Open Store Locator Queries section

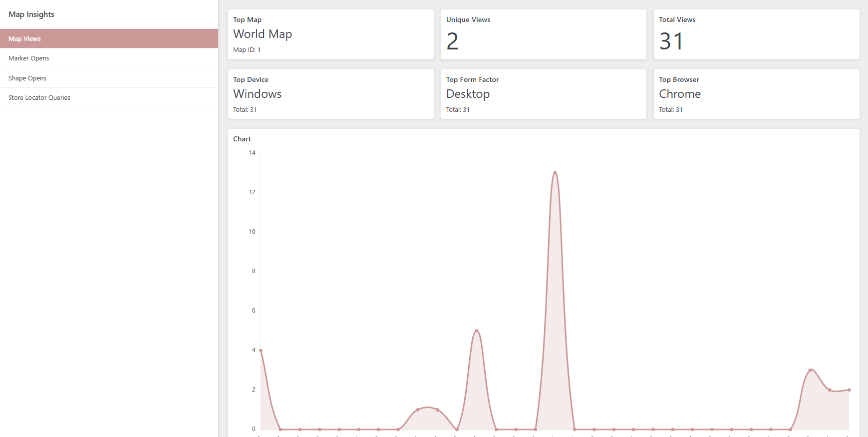109,97
